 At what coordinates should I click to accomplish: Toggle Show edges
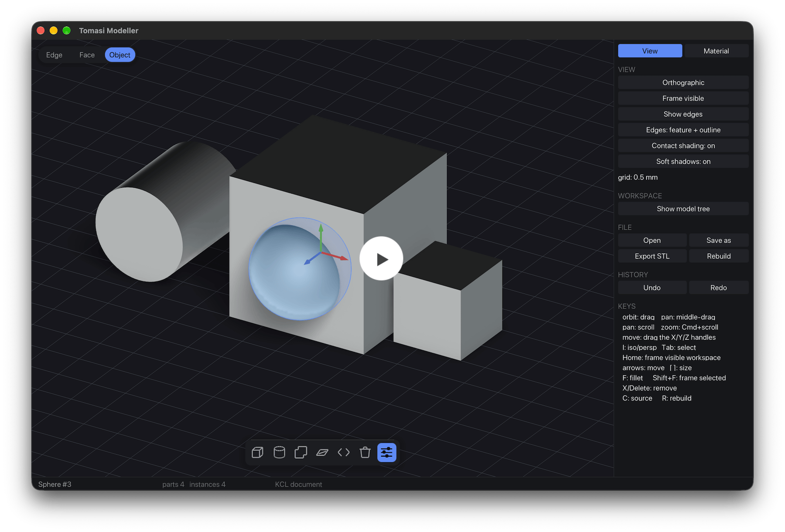tap(683, 114)
